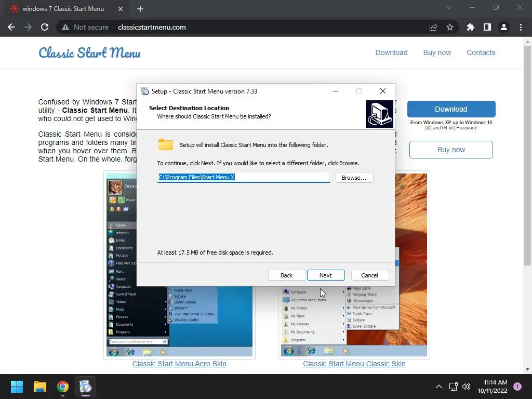Go back in Chrome browser
The width and height of the screenshot is (532, 399).
11,27
